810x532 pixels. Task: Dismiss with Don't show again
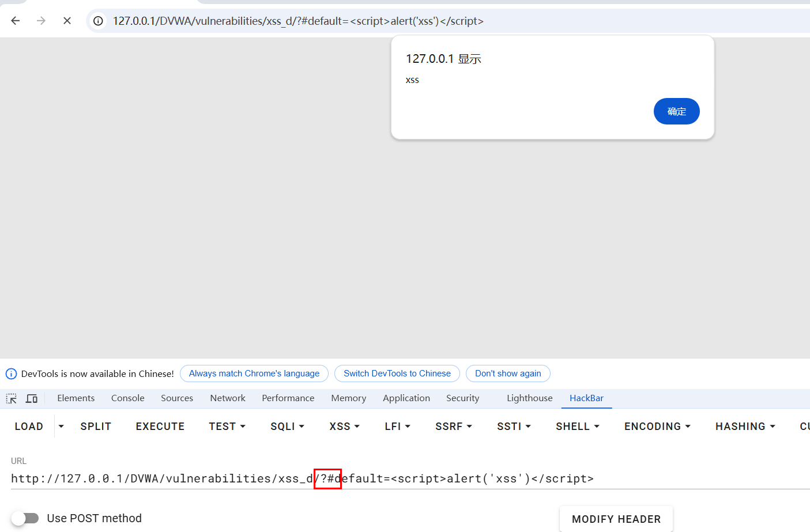click(x=508, y=373)
